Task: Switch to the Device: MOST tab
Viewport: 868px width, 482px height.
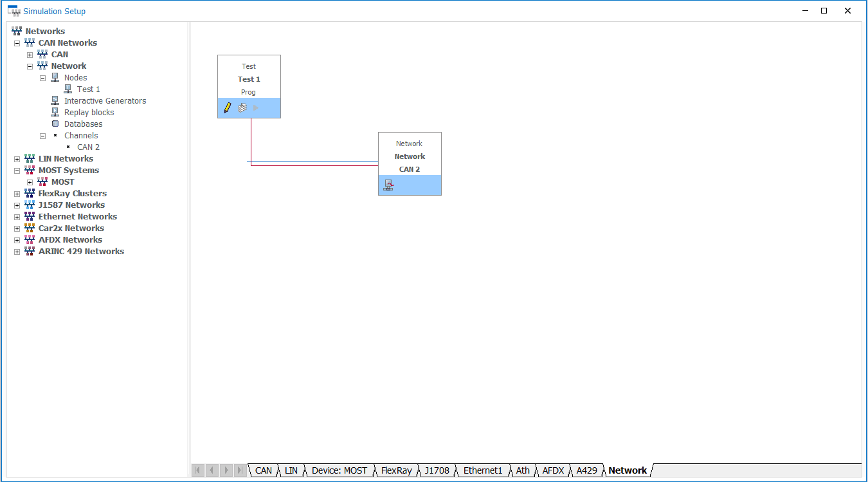Action: [339, 470]
